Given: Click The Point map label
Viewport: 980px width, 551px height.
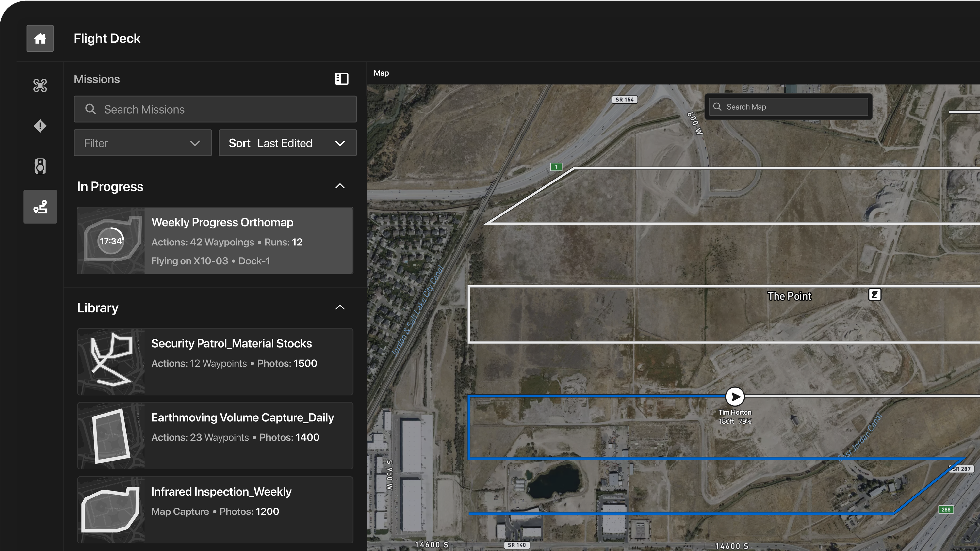Looking at the screenshot, I should (x=790, y=296).
